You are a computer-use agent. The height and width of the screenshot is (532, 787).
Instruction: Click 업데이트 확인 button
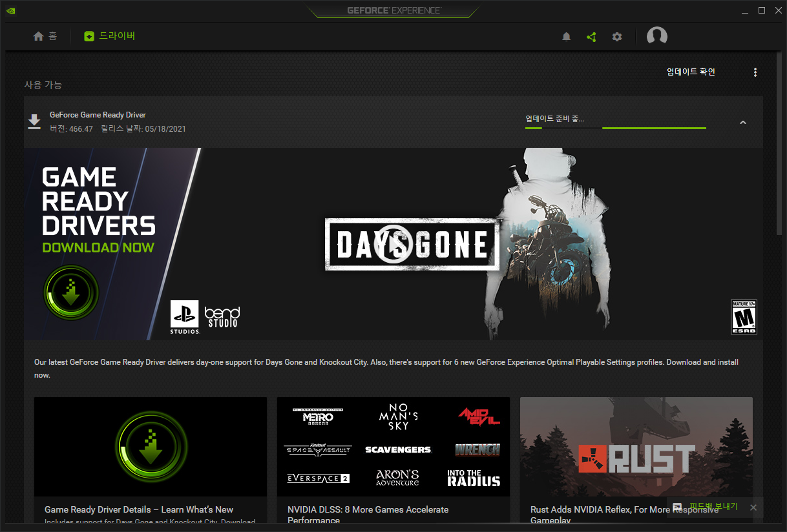(x=691, y=72)
